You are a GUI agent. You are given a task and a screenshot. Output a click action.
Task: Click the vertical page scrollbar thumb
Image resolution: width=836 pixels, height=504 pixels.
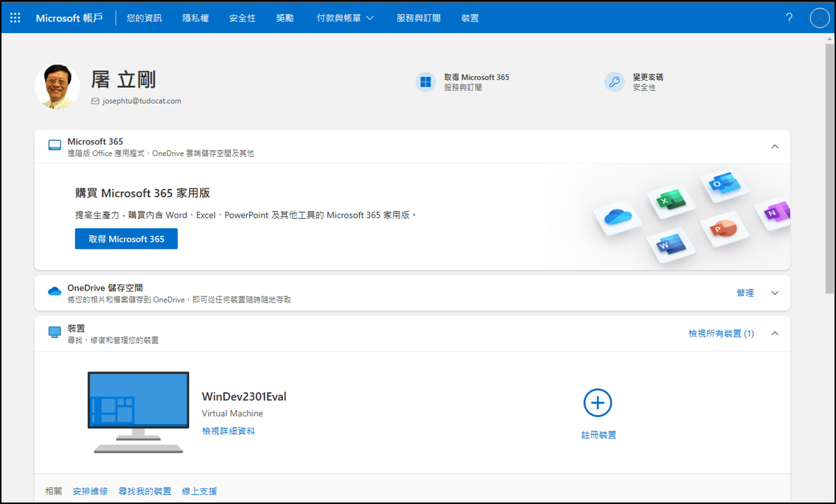pyautogui.click(x=830, y=168)
